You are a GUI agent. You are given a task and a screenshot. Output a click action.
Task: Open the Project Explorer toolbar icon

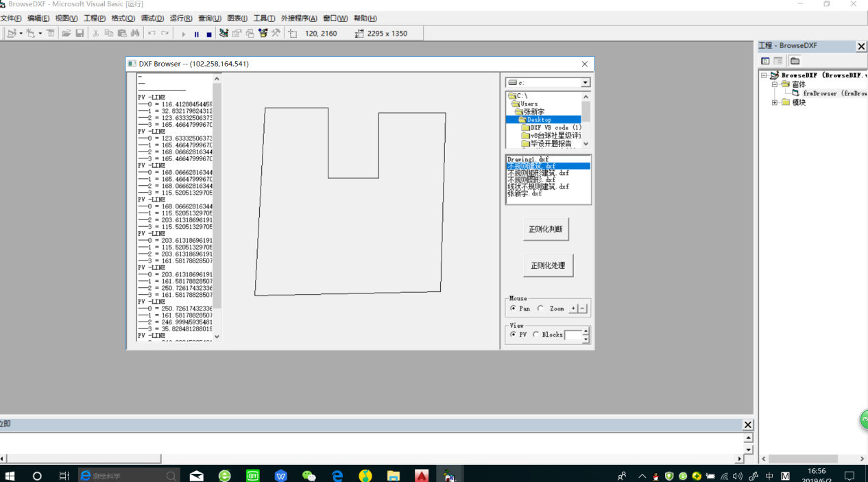point(224,33)
